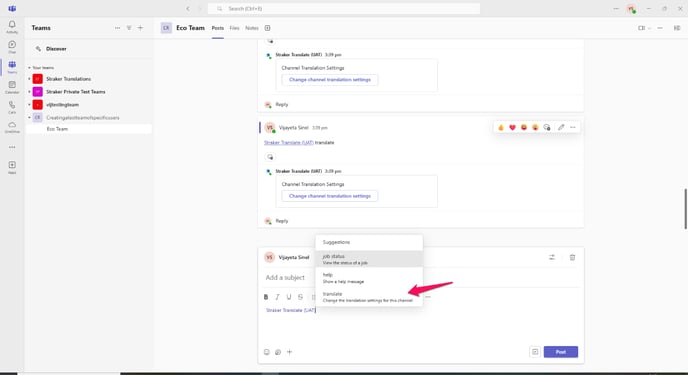Apply strikethrough in the compose box
Image resolution: width=688 pixels, height=375 pixels.
click(300, 297)
